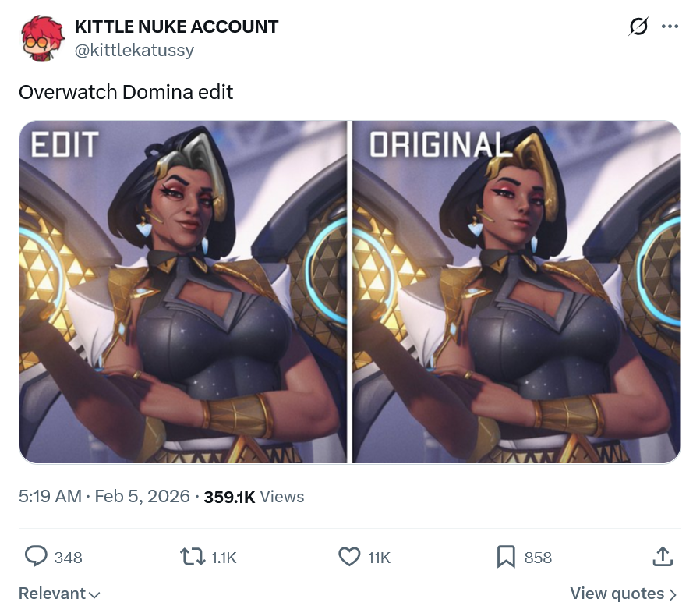The image size is (700, 613).
Task: Click the chevron next to Relevant
Action: (94, 595)
